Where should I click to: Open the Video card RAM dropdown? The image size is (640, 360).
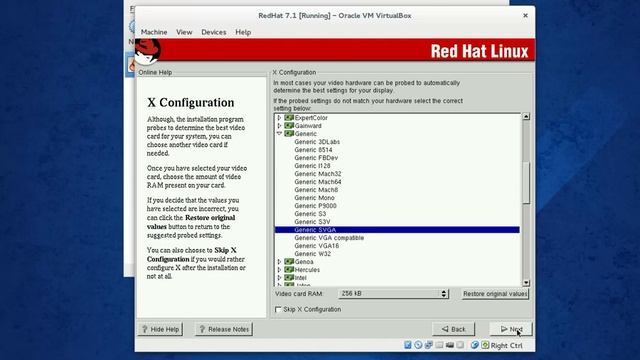point(393,293)
